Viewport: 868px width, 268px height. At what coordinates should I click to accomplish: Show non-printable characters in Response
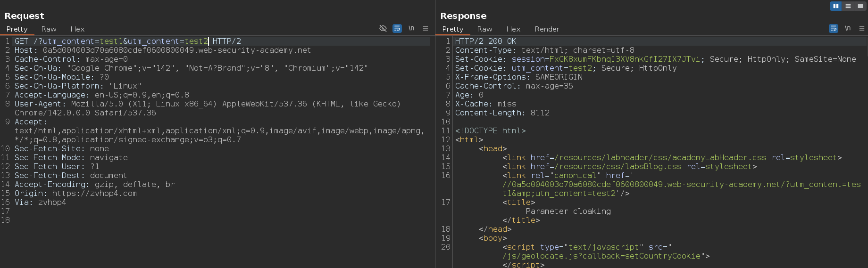pyautogui.click(x=848, y=29)
